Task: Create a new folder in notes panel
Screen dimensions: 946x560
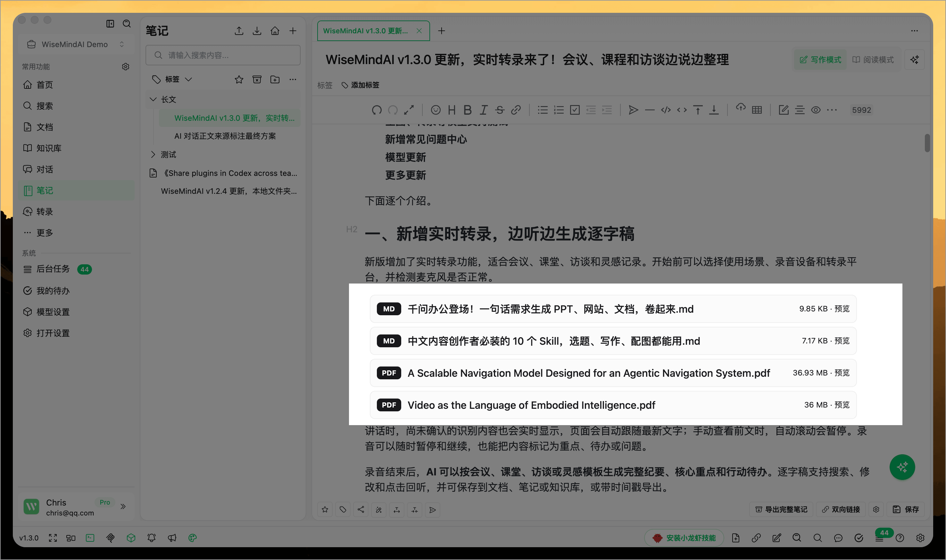Action: [x=275, y=79]
